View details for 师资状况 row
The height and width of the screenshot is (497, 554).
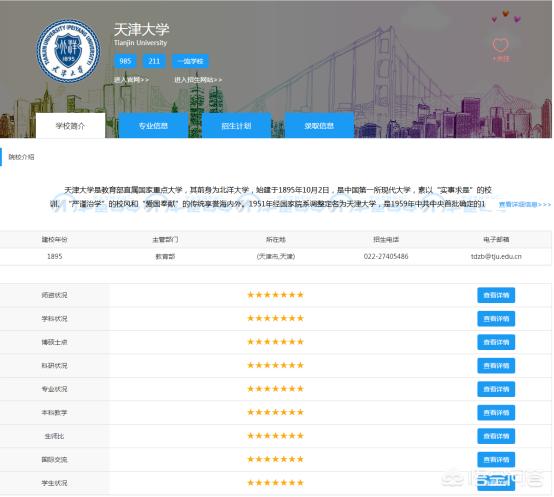point(496,295)
